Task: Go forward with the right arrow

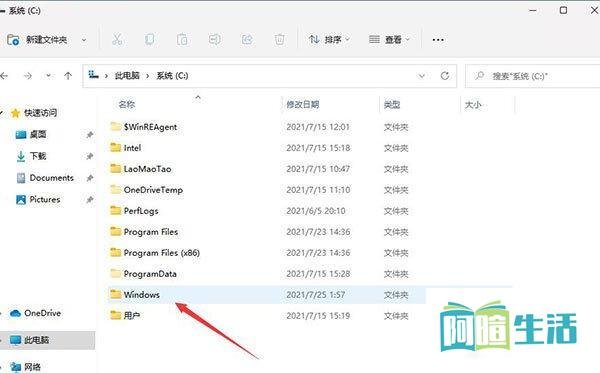Action: pyautogui.click(x=28, y=76)
